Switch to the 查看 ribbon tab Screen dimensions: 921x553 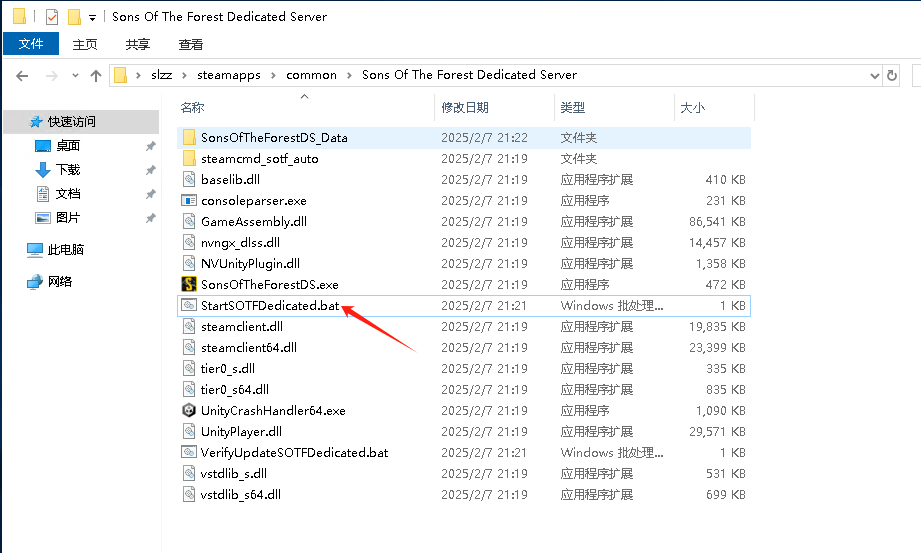click(x=190, y=45)
